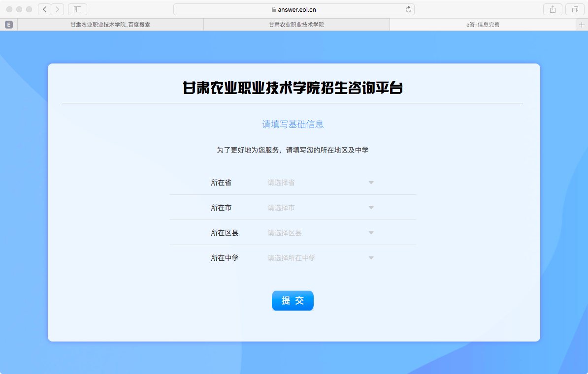Expand the 所在中学 dropdown arrow
The image size is (588, 374).
(371, 258)
